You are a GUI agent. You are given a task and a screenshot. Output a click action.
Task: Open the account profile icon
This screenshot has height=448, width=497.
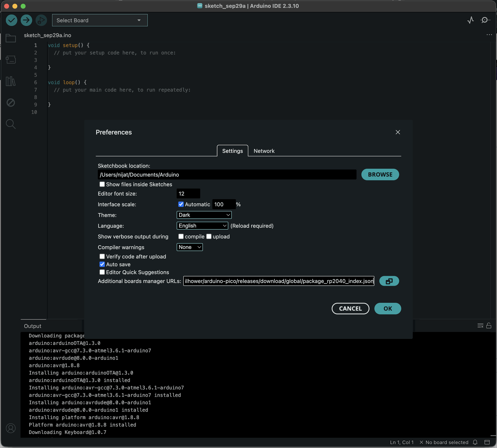(11, 428)
